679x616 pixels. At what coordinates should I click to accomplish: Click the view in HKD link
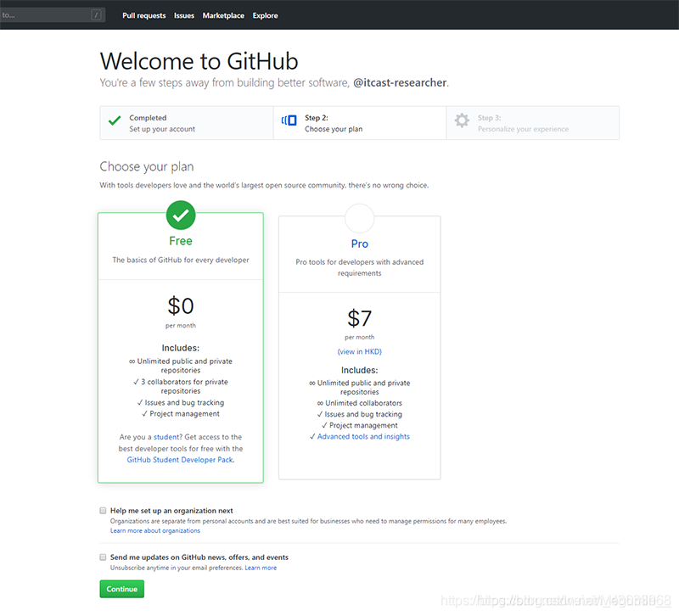point(359,351)
